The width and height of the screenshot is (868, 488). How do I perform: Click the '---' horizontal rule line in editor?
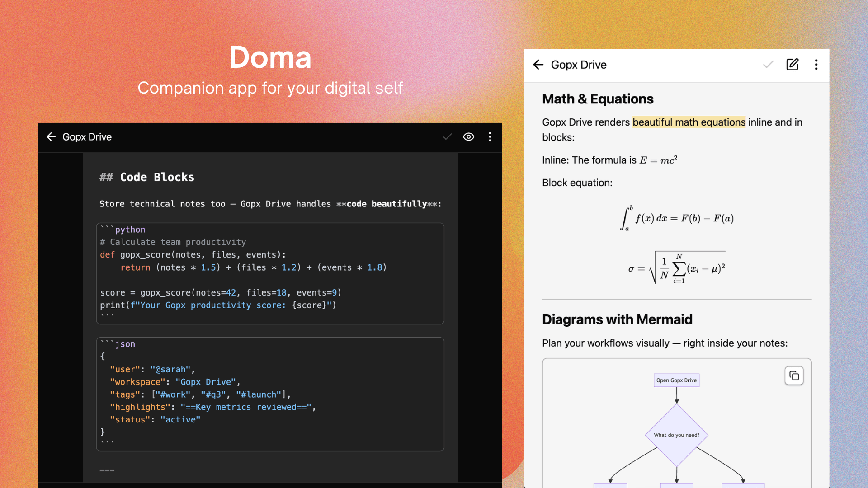click(107, 470)
